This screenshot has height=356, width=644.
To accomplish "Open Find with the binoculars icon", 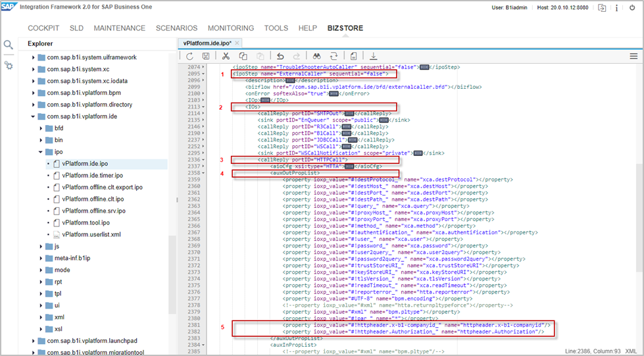I will coord(316,57).
